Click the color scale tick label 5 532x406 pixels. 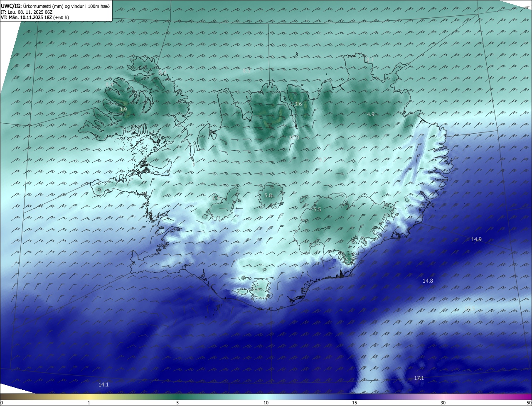point(177,403)
